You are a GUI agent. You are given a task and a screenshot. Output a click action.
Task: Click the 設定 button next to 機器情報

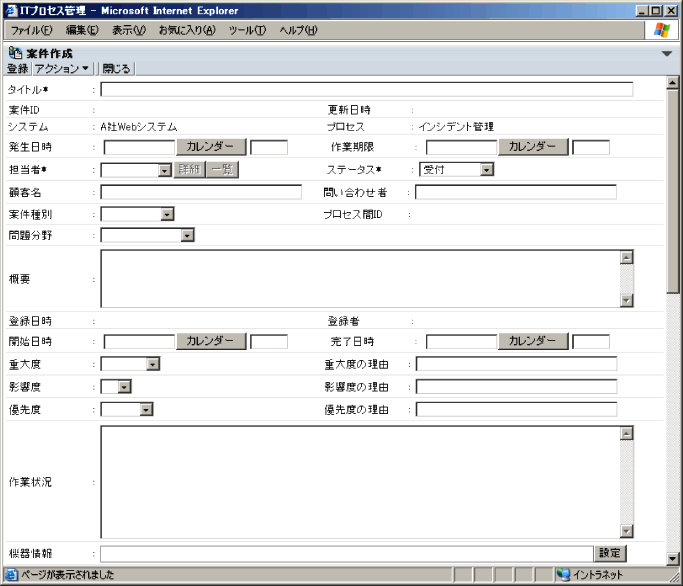pyautogui.click(x=610, y=553)
